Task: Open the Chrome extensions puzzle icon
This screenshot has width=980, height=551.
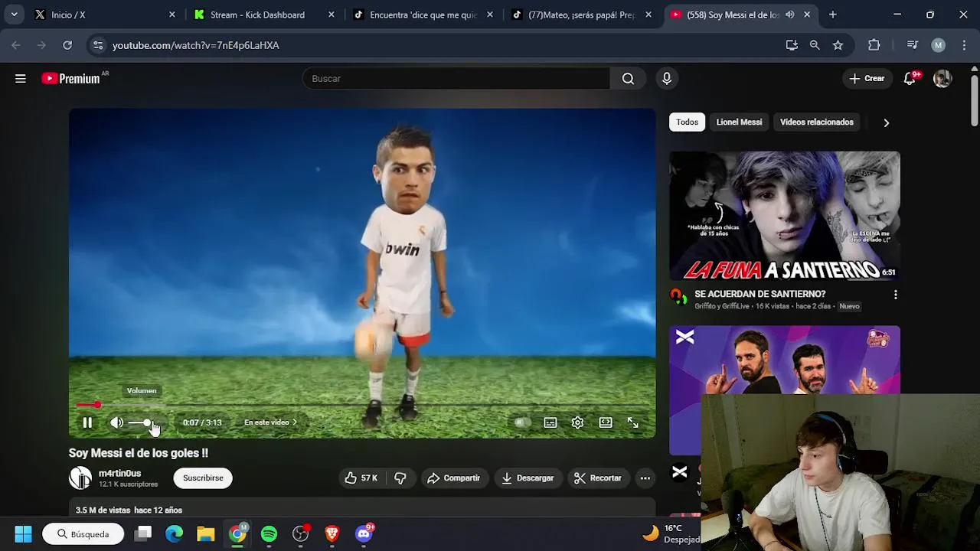Action: point(874,45)
